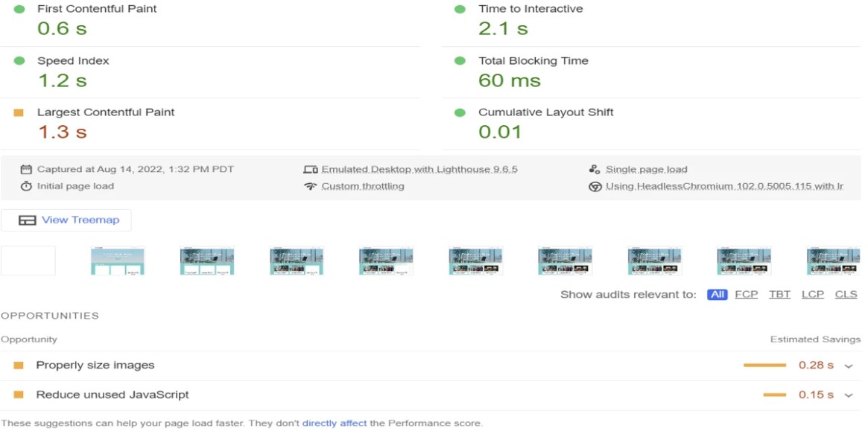Click the green dot beside First Contentful Paint
This screenshot has height=434, width=868.
tap(19, 9)
